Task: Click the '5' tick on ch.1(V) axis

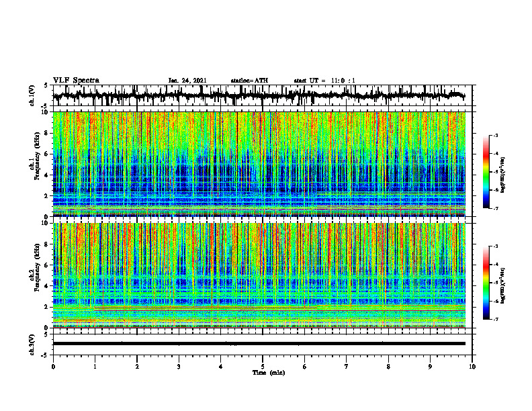Action: 46,86
